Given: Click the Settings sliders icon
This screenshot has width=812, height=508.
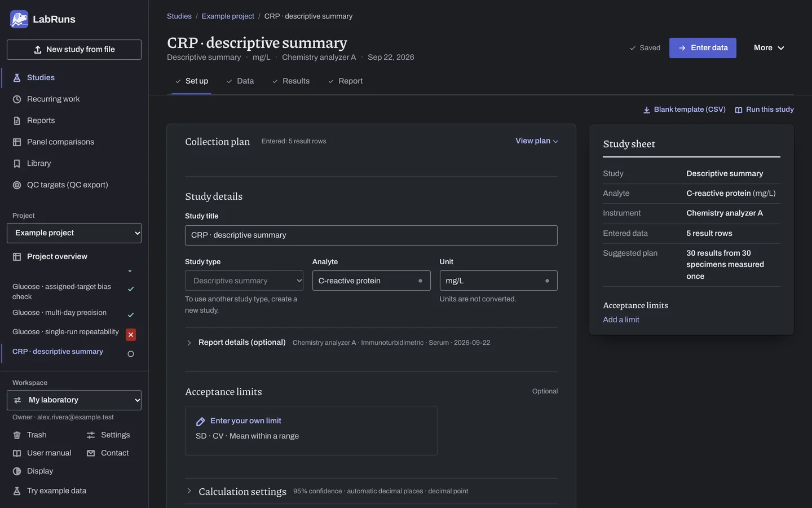Looking at the screenshot, I should (x=91, y=435).
